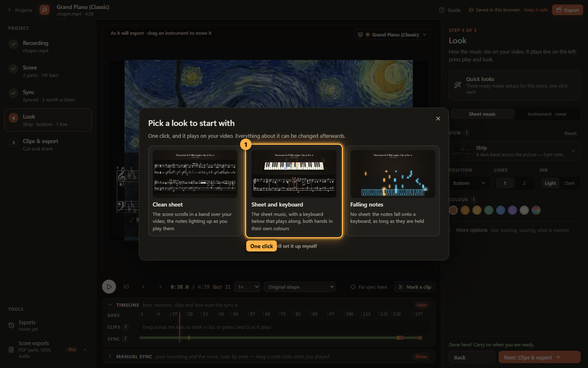Open the Position dropdown set to Bottom
The image size is (588, 368).
pyautogui.click(x=469, y=183)
